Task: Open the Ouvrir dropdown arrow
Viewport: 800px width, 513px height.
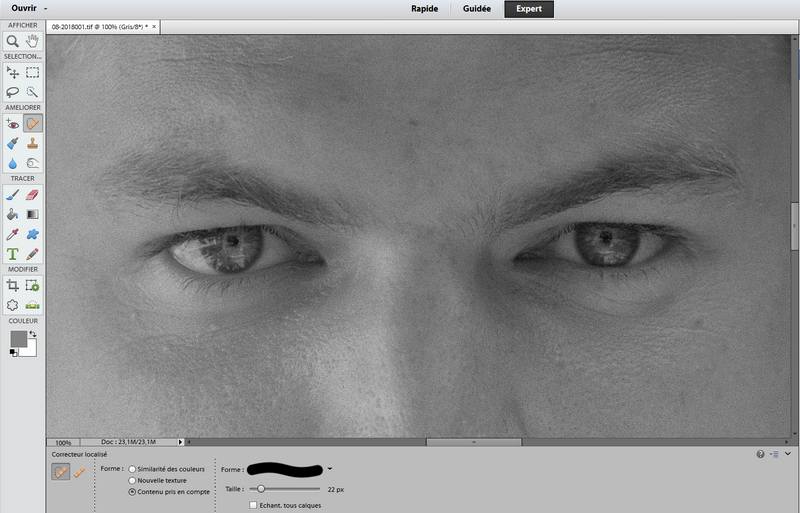Action: pyautogui.click(x=45, y=8)
